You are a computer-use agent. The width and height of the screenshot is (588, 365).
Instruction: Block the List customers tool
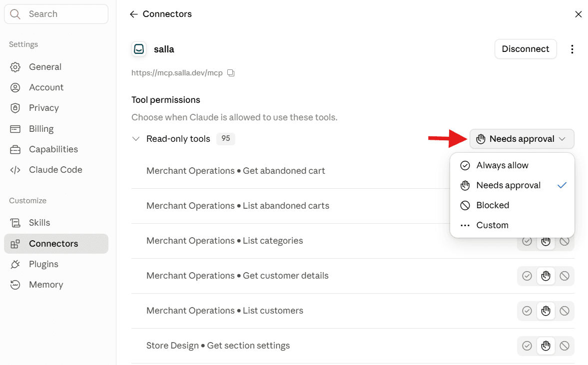[x=565, y=311]
